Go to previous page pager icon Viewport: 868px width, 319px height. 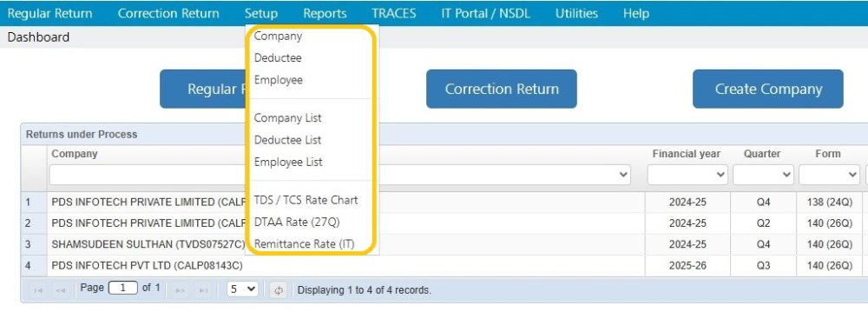coord(61,290)
